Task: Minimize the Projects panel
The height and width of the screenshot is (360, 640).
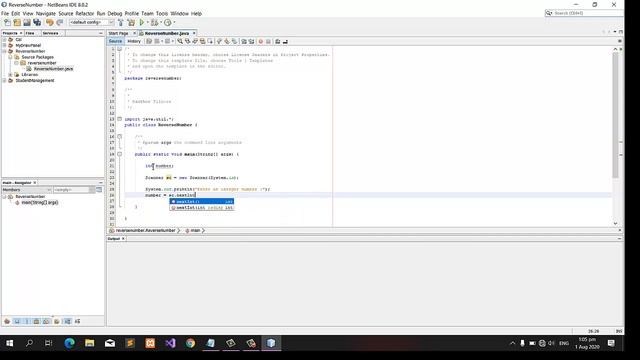Action: coord(101,33)
